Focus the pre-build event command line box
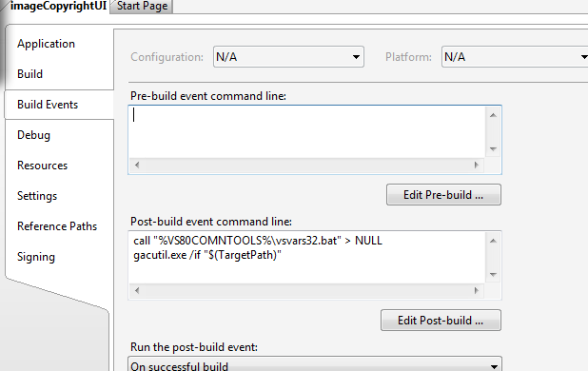588x371 pixels. click(x=307, y=132)
